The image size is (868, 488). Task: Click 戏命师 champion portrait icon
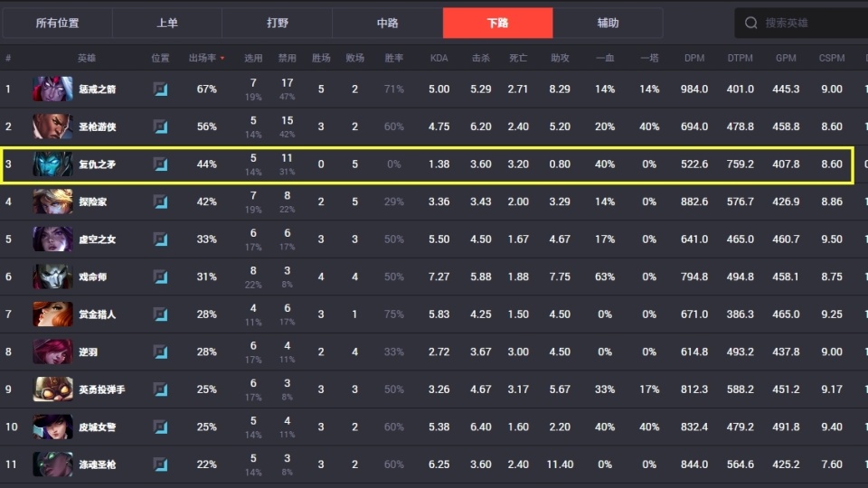[52, 277]
